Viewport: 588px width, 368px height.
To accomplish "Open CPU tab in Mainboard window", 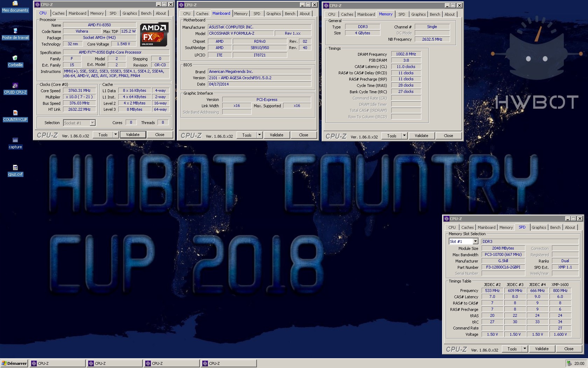I will 187,14.
